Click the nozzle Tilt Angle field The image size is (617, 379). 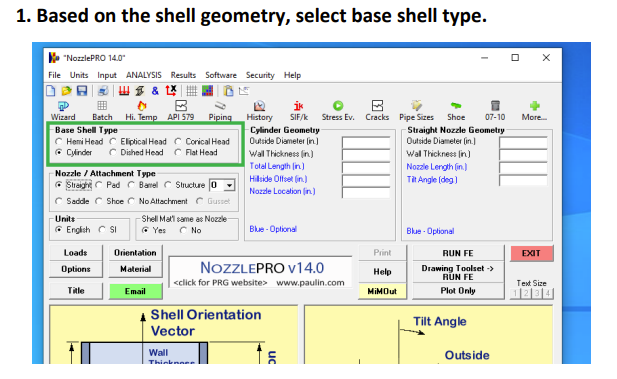pyautogui.click(x=523, y=180)
